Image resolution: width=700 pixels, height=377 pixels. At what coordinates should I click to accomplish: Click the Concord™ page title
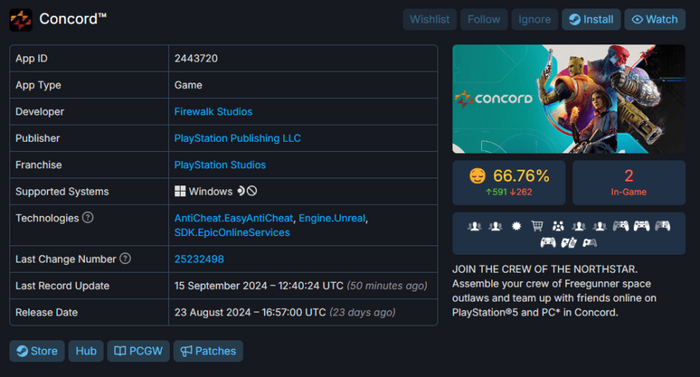73,19
